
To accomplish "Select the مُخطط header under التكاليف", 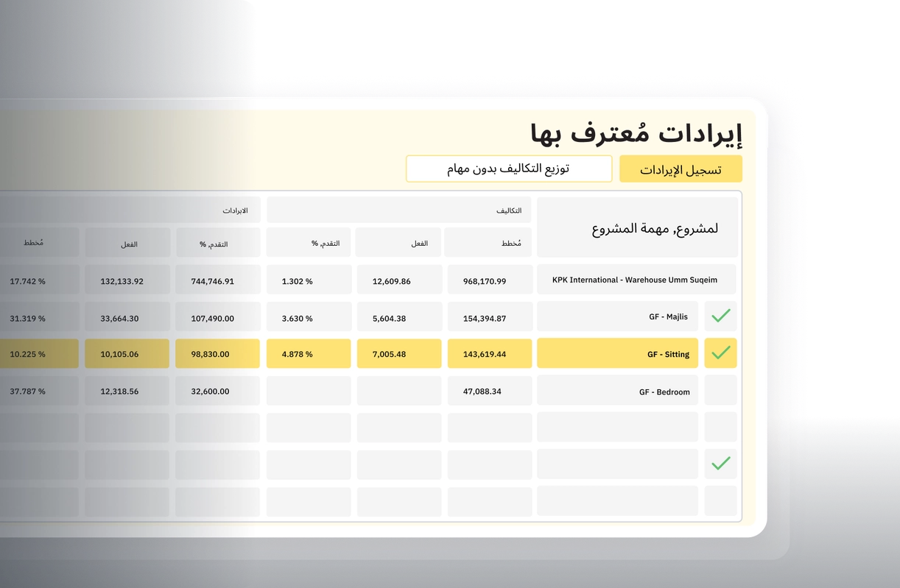I will [488, 242].
